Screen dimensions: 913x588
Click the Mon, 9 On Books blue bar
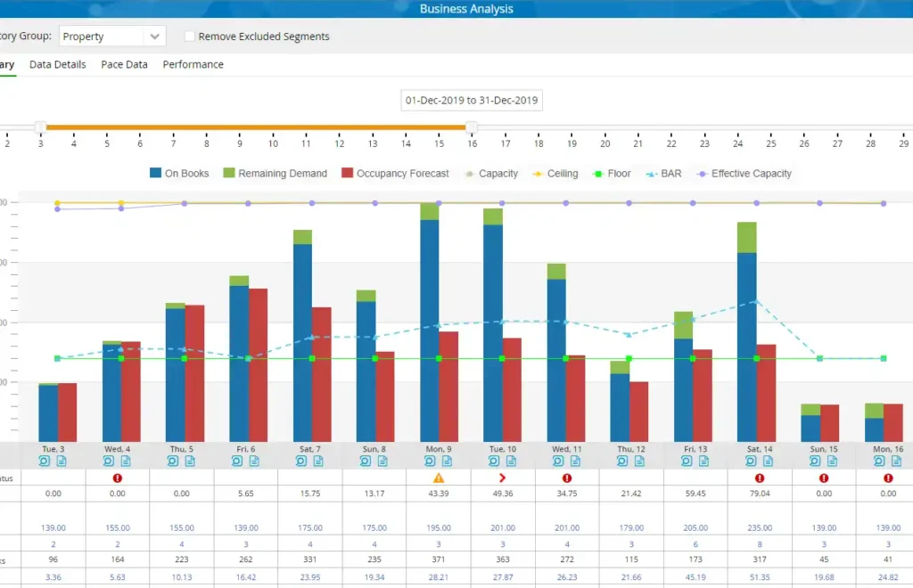click(x=430, y=331)
